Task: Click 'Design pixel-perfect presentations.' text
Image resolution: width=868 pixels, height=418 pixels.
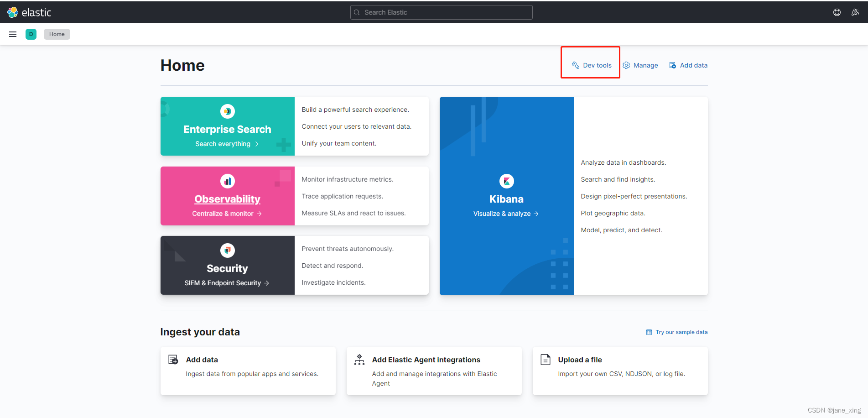Action: pyautogui.click(x=634, y=196)
